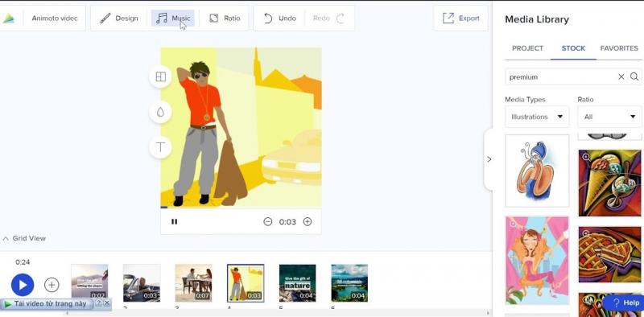This screenshot has width=644, height=317.
Task: Click the Media Library heading
Action: tap(537, 19)
